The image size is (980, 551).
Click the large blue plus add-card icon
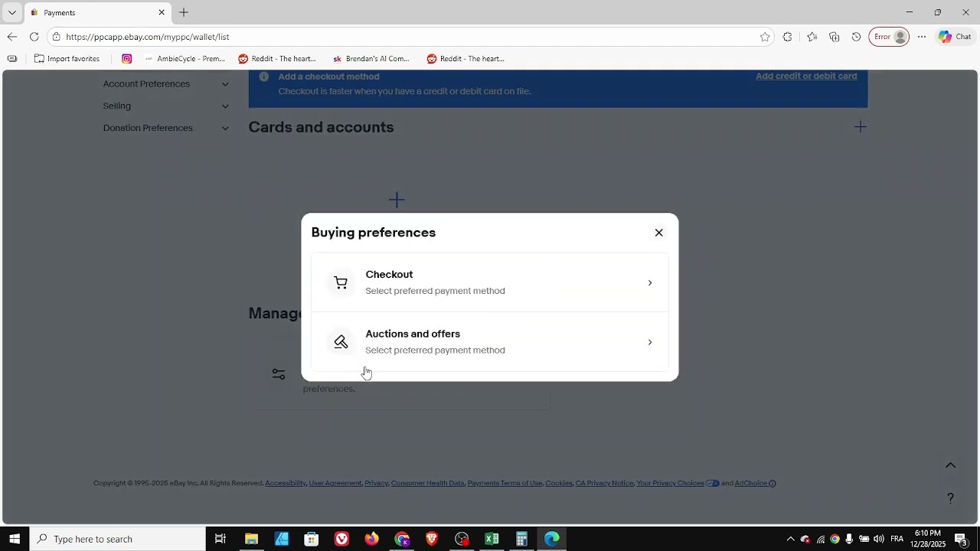[397, 200]
